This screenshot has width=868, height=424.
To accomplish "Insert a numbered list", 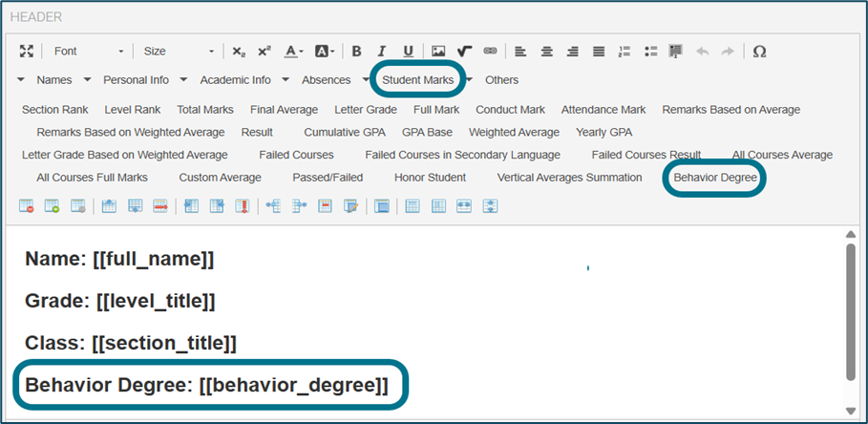I will [x=625, y=51].
